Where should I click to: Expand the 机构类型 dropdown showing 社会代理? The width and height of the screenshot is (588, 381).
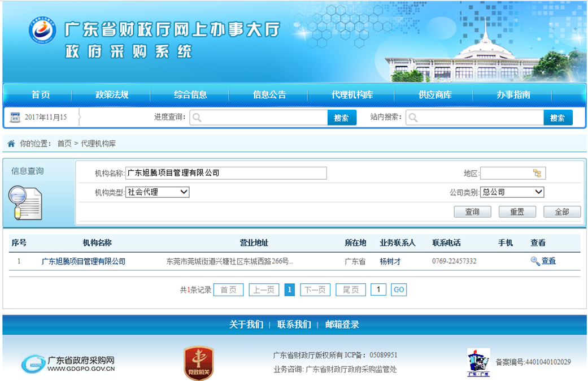click(x=158, y=192)
